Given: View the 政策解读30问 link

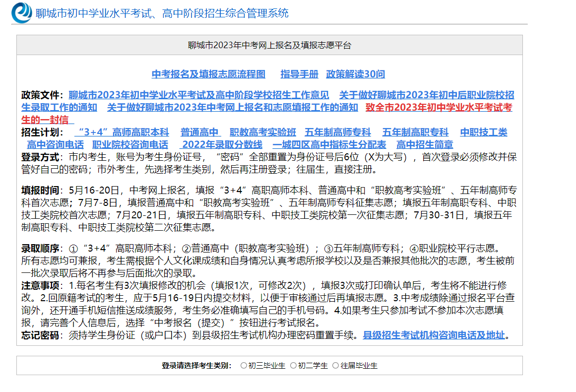Looking at the screenshot, I should point(355,74).
